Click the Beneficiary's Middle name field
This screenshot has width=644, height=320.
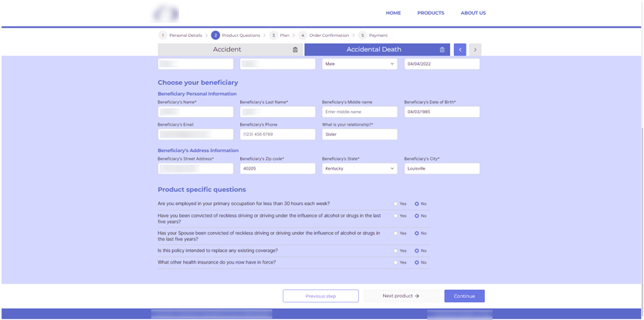[x=359, y=113]
